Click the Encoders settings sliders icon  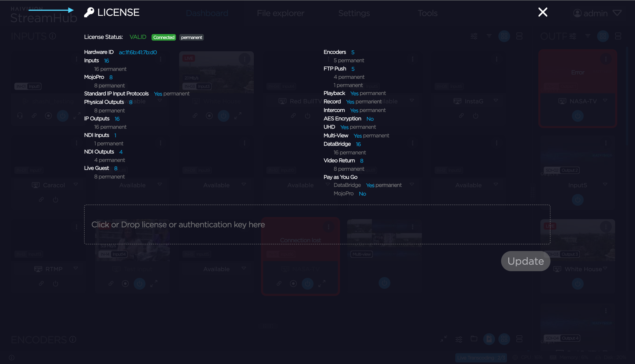458,339
